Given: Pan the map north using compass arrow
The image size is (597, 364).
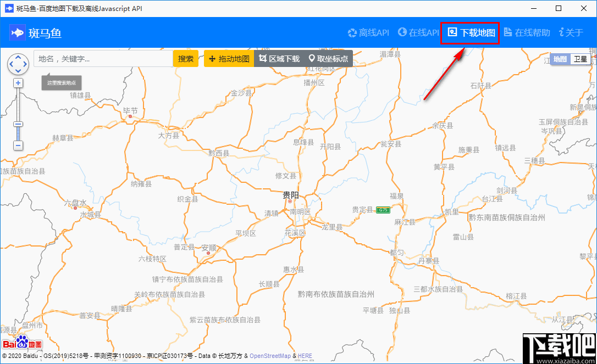Looking at the screenshot, I should pos(18,57).
